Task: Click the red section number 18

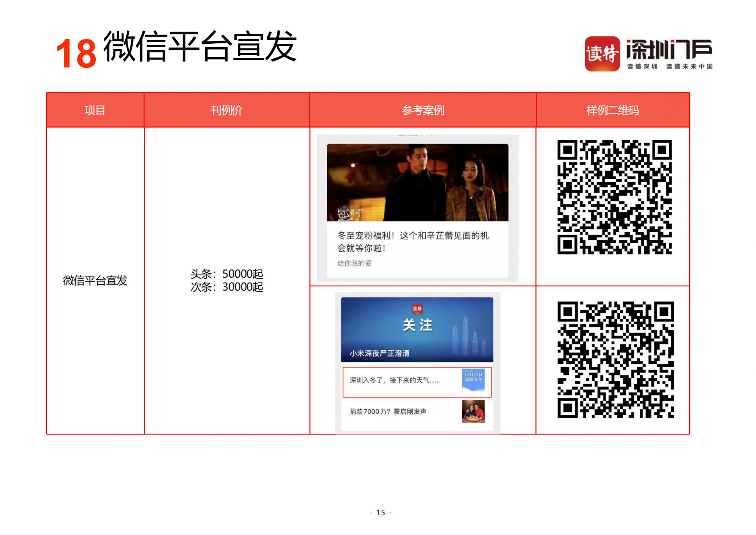Action: coord(76,53)
